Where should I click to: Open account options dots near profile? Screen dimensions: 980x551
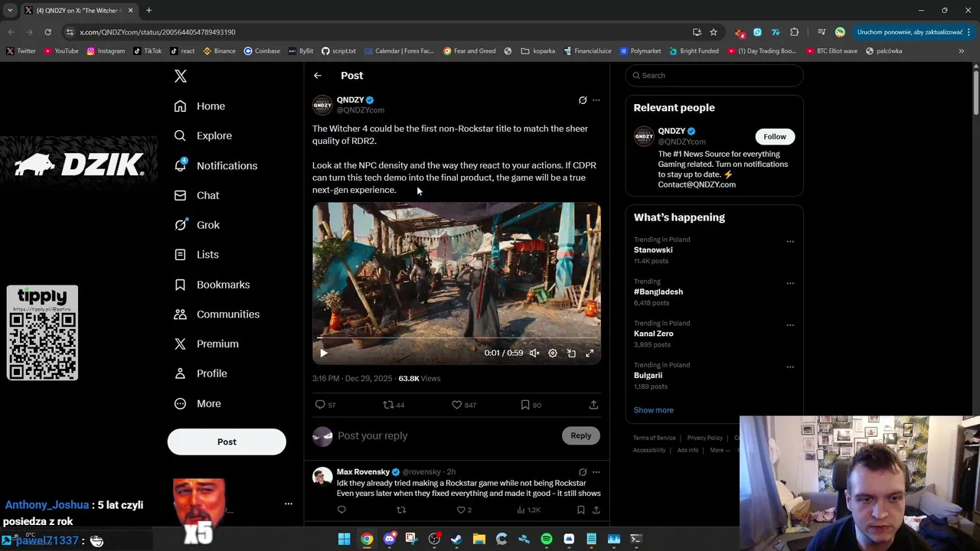point(289,504)
